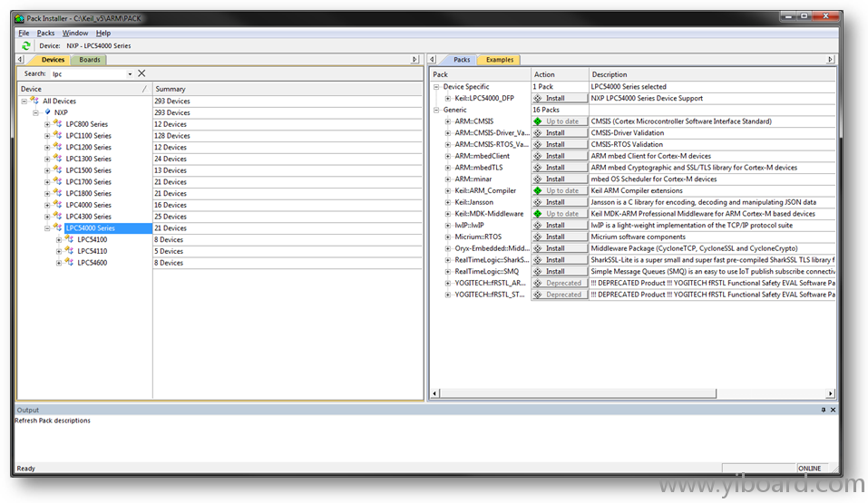868x503 pixels.
Task: Click the All Devices tree icon
Action: [34, 102]
